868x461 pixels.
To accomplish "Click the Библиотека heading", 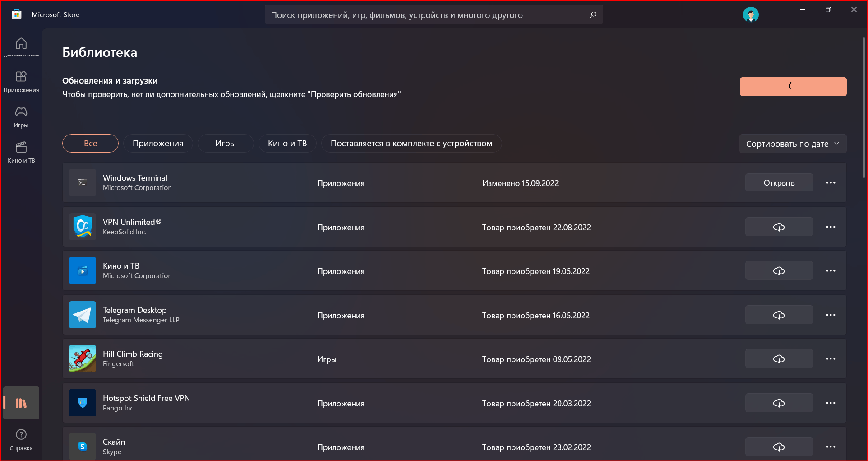I will click(x=100, y=52).
